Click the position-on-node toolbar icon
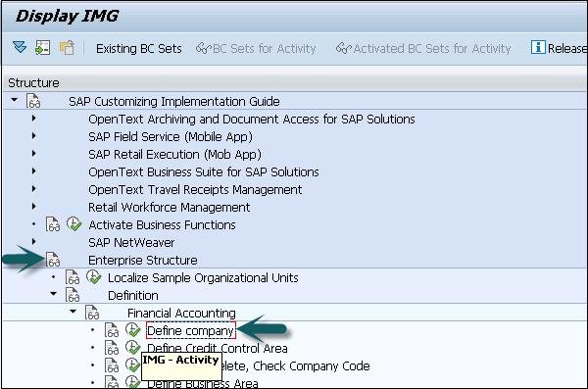 (x=43, y=48)
